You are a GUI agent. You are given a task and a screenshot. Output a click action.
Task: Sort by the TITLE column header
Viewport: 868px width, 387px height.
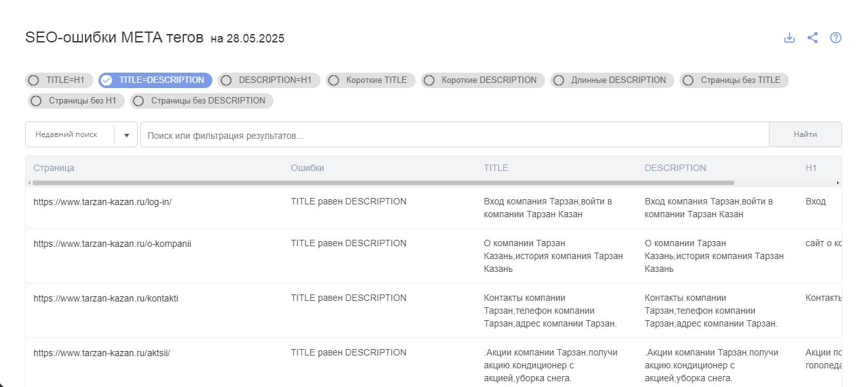(x=496, y=168)
